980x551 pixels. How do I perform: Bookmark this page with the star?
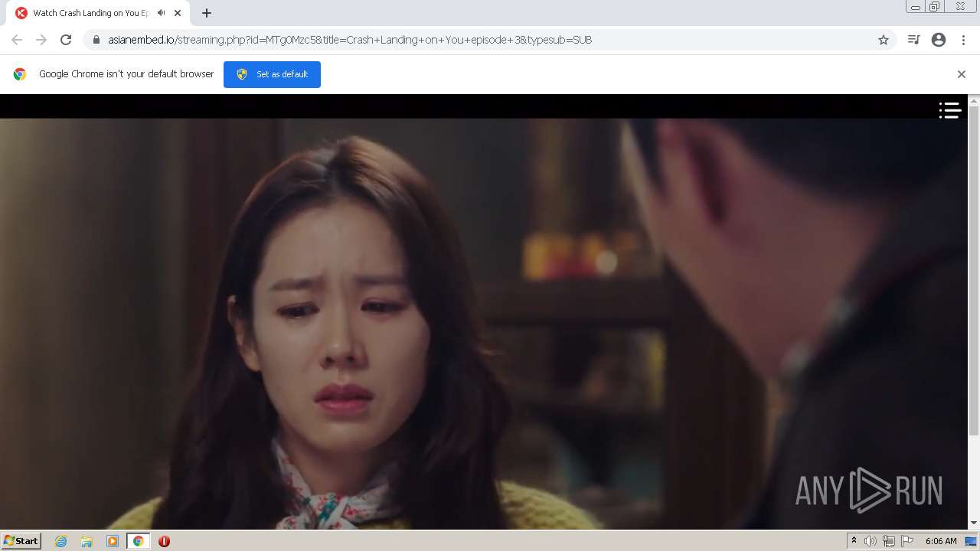(x=884, y=40)
